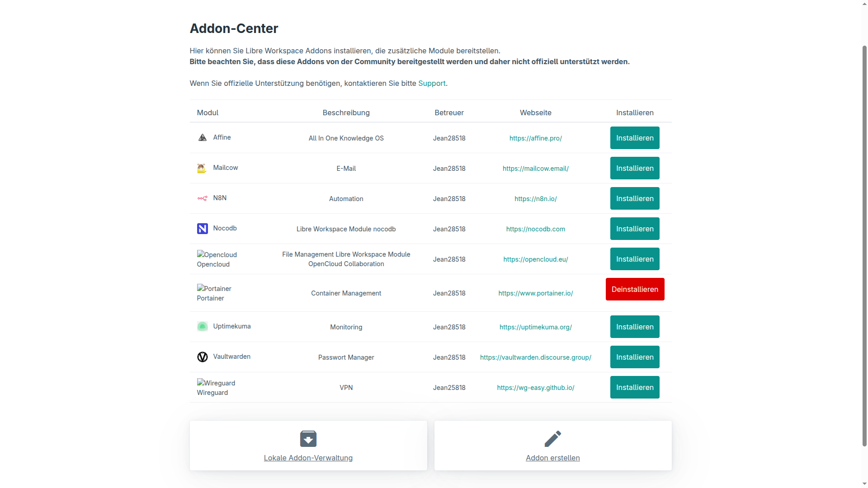868x488 pixels.
Task: Click the pencil icon for addon creation
Action: point(552,439)
